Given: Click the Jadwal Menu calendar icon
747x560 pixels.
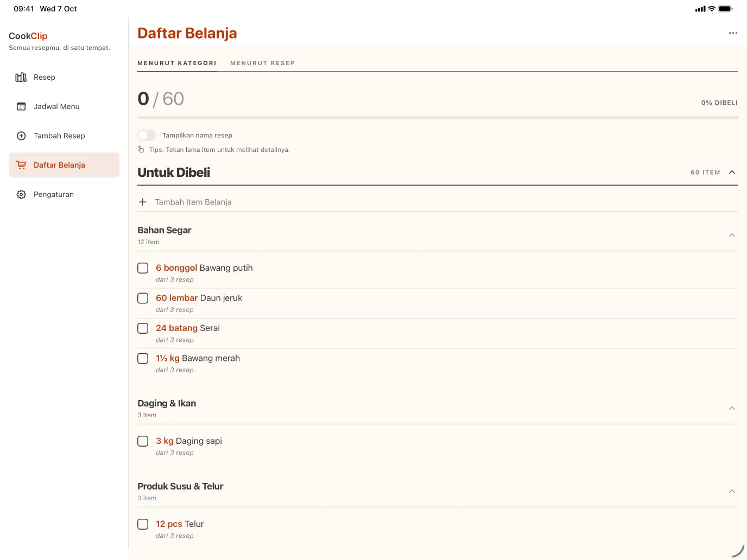Looking at the screenshot, I should point(21,106).
